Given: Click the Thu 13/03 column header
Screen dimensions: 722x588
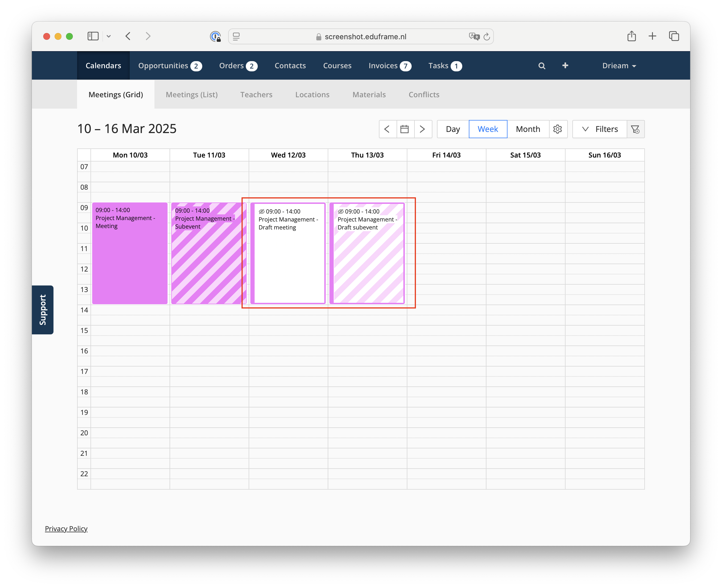Looking at the screenshot, I should [367, 155].
